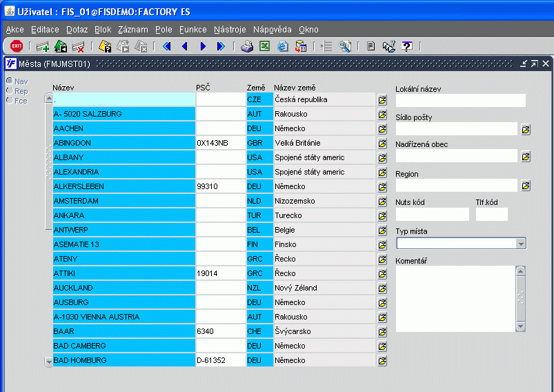Viewport: 554px width, 392px height.
Task: Open the Funkce menu
Action: 193,30
